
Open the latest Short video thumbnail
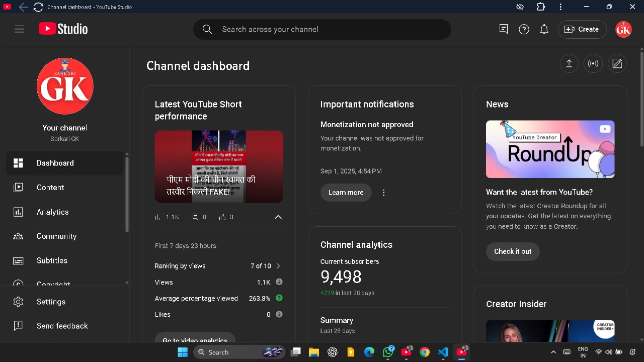click(219, 166)
